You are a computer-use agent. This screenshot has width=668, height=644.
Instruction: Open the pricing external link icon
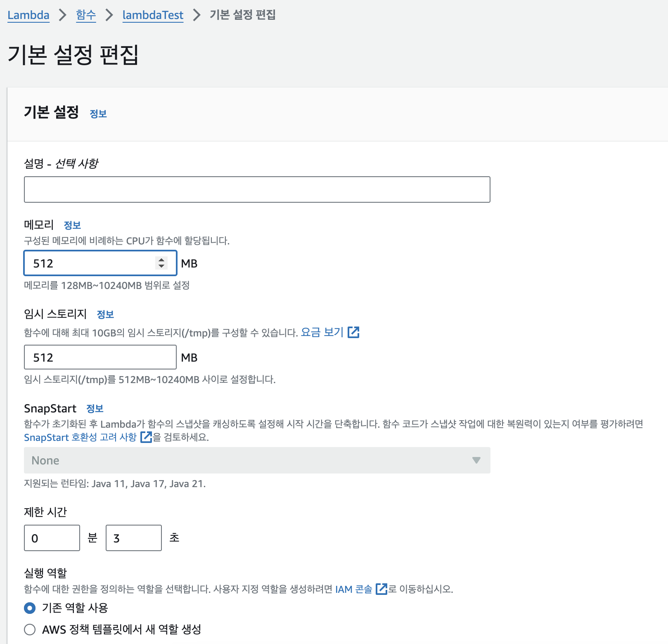(353, 332)
